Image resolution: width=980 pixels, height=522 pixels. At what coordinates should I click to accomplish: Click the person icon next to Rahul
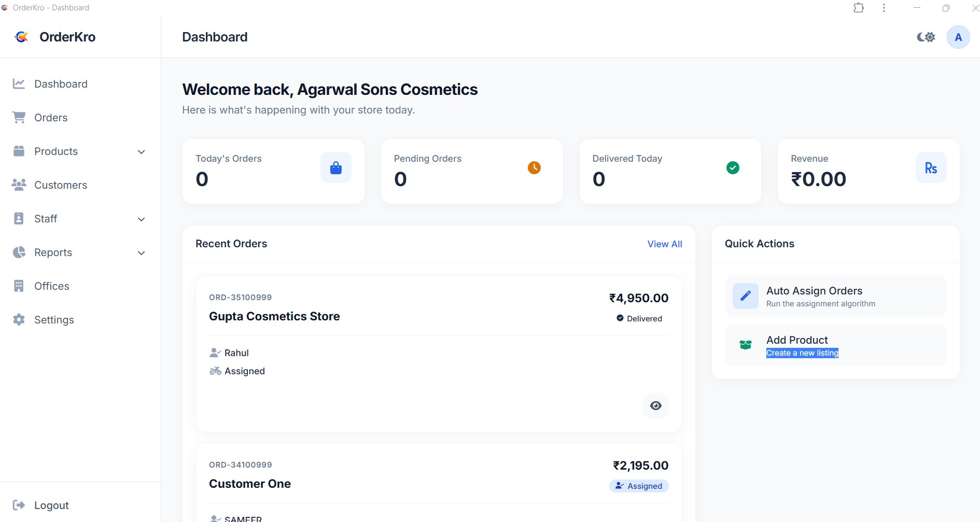coord(215,352)
